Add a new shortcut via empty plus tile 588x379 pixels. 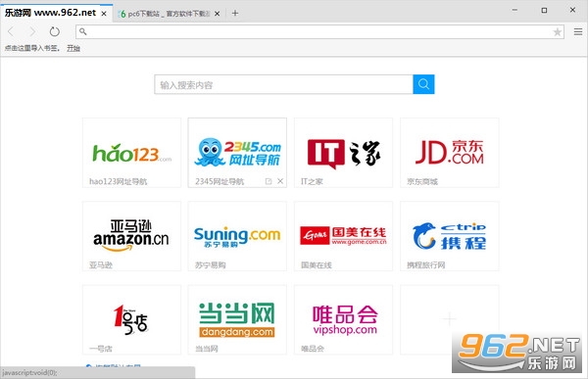450,320
